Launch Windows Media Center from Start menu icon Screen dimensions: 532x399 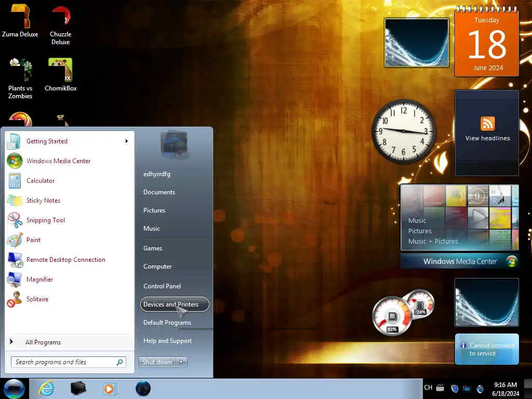point(15,161)
